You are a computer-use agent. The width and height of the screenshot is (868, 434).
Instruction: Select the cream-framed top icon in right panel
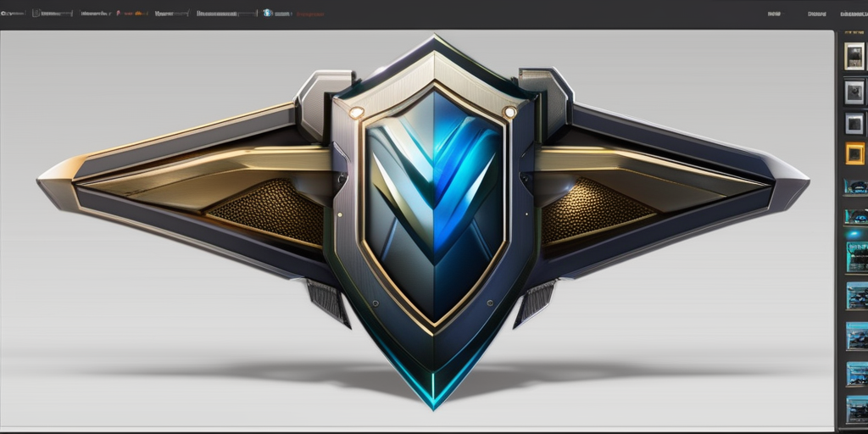click(x=854, y=56)
